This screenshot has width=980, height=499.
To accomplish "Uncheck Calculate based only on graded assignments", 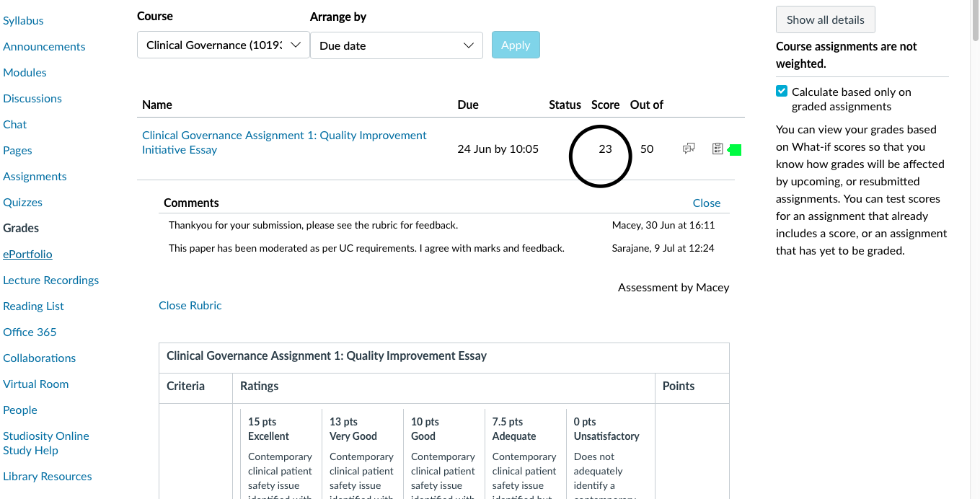I will tap(782, 92).
